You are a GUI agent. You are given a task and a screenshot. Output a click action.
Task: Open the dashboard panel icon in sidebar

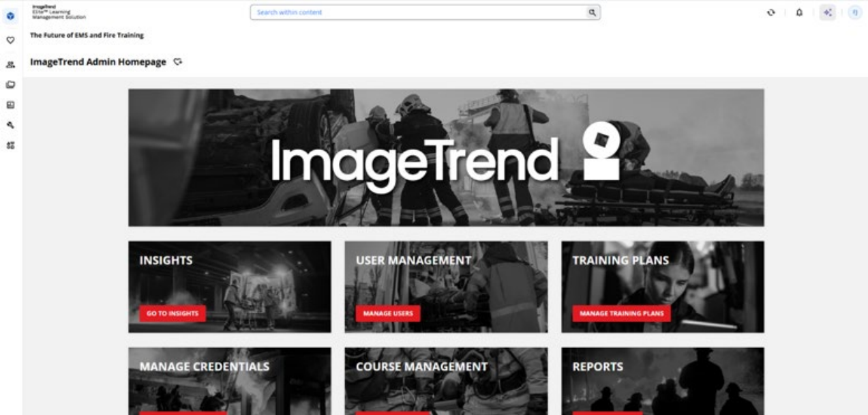[10, 105]
